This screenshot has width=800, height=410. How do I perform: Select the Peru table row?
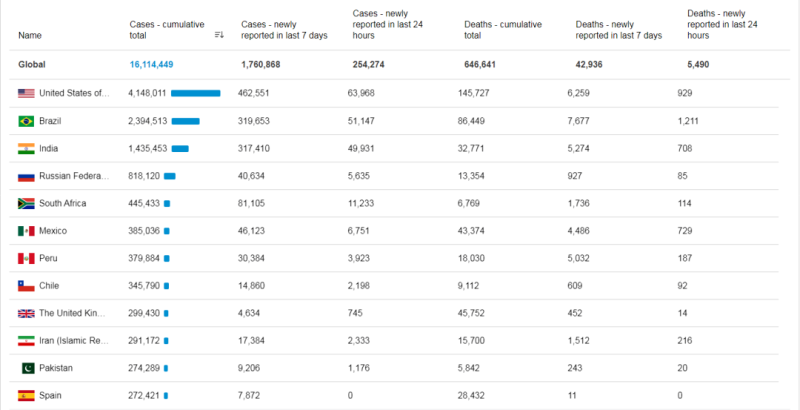pos(400,259)
